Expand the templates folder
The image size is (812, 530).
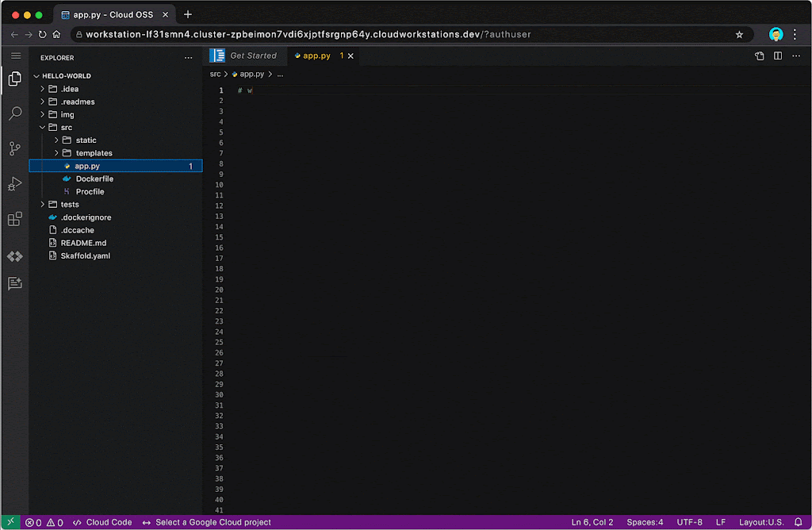pos(56,153)
